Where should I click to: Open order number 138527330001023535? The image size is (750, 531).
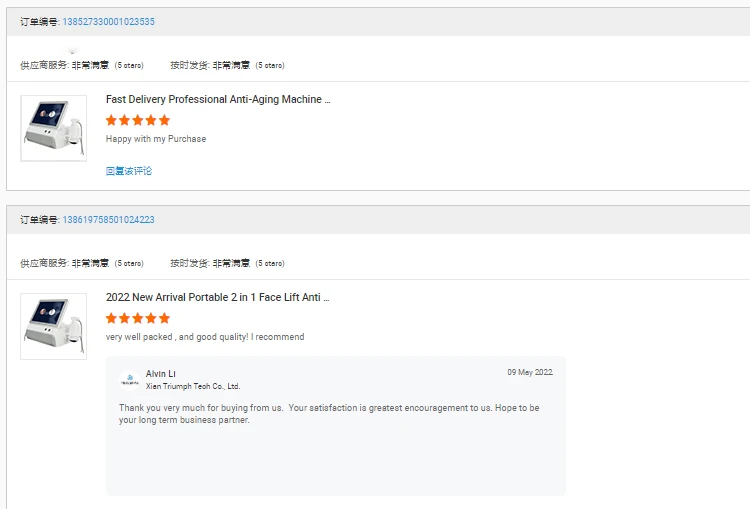(108, 21)
